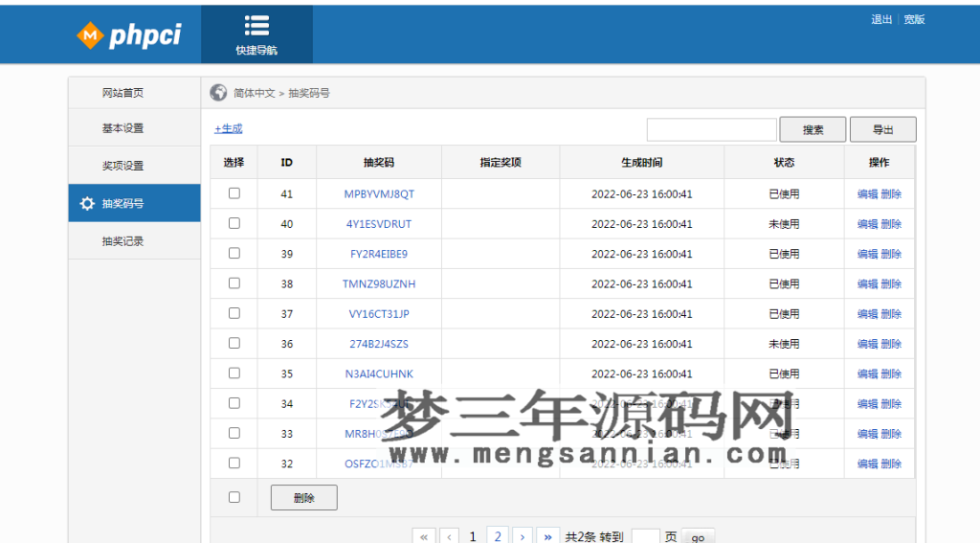
Task: Click the 导出 button
Action: tap(883, 129)
